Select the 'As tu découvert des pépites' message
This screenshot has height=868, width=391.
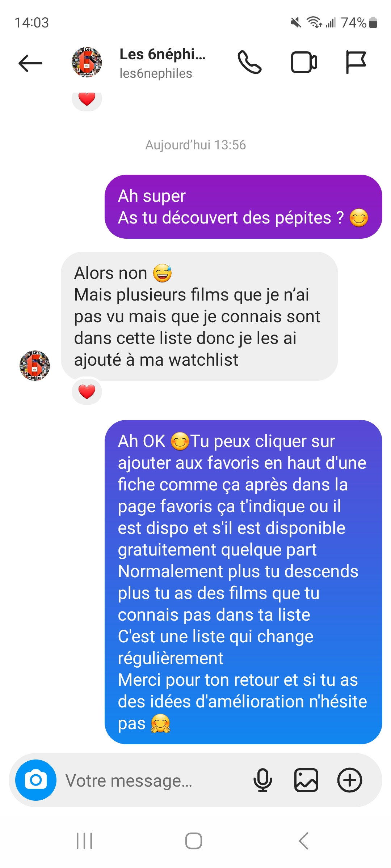243,207
